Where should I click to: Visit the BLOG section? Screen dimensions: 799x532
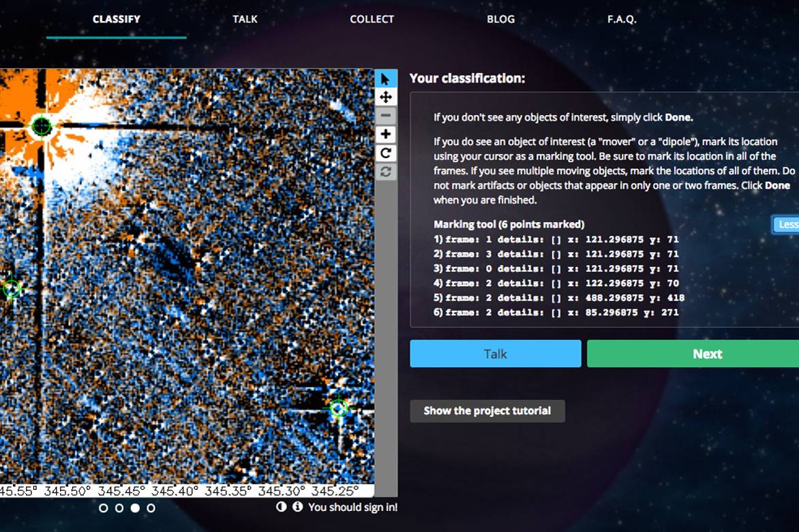501,19
